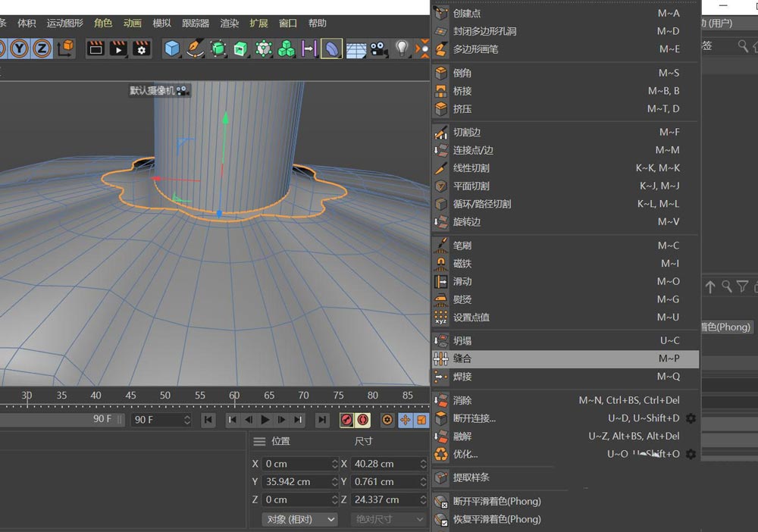Screen dimensions: 758x532
Task: Click the floor grid icon
Action: [356, 49]
